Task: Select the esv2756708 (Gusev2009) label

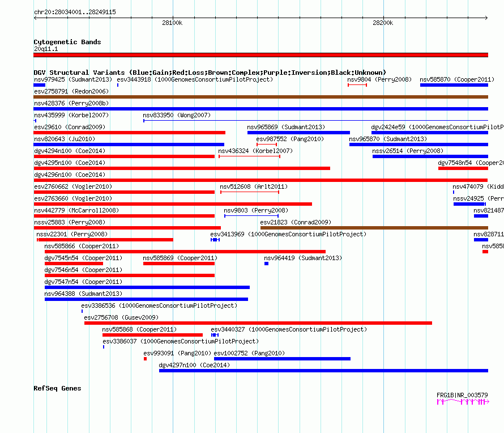Action: [121, 317]
